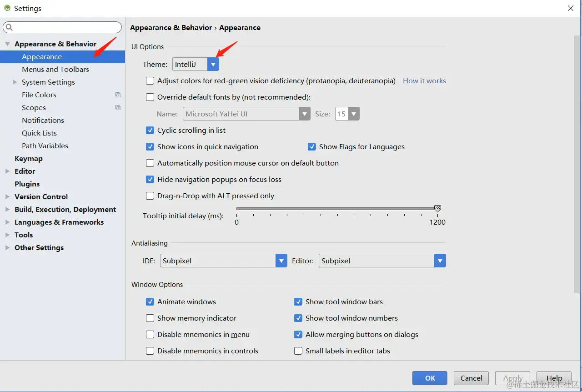Enable automatically position mouse cursor on default button
The width and height of the screenshot is (582, 392).
(150, 163)
